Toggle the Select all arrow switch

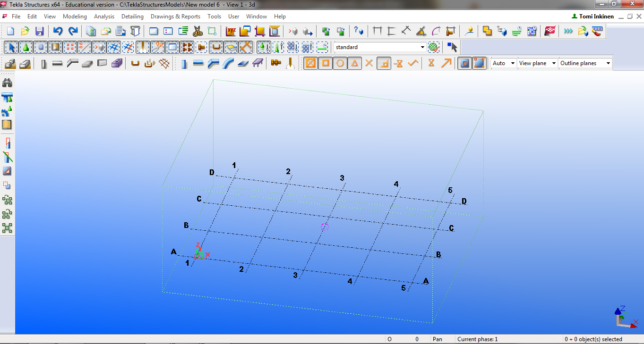[11, 47]
